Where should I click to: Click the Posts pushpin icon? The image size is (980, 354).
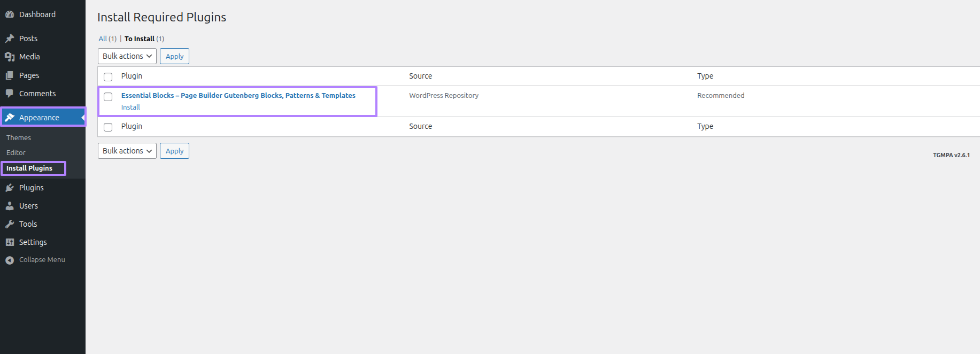(x=10, y=39)
